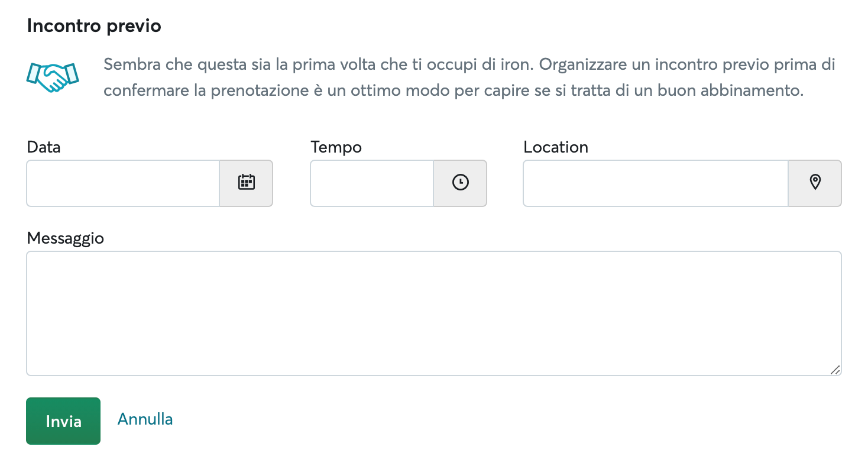This screenshot has height=466, width=868.
Task: Open the clock time picker icon
Action: [x=460, y=183]
